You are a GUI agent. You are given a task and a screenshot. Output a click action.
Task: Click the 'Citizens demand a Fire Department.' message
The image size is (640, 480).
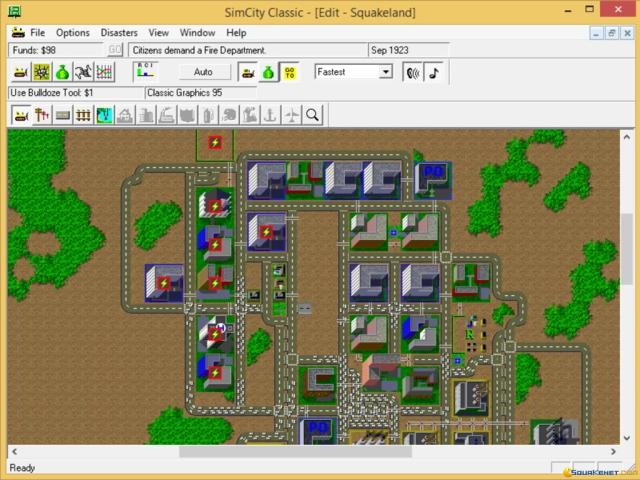tap(248, 50)
